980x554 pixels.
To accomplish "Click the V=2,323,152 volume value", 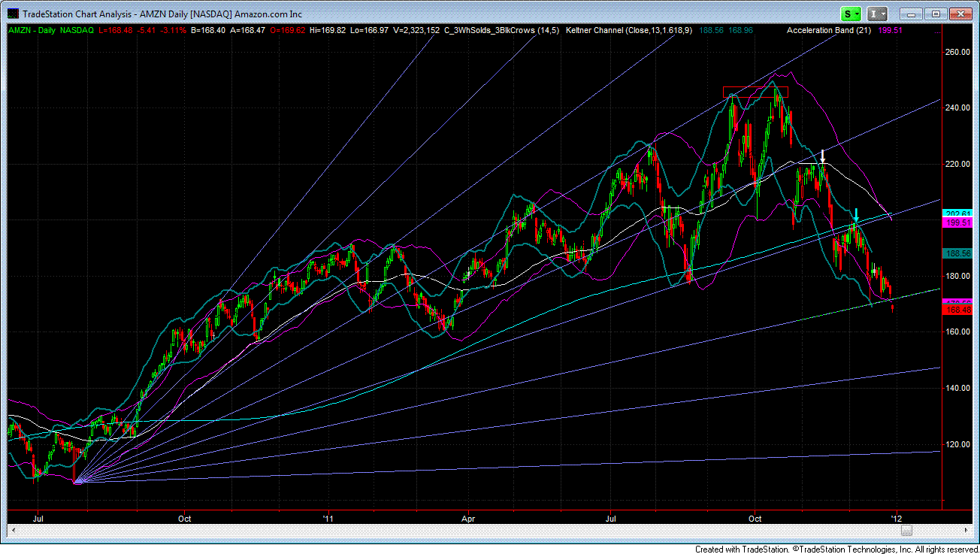I will tap(416, 30).
